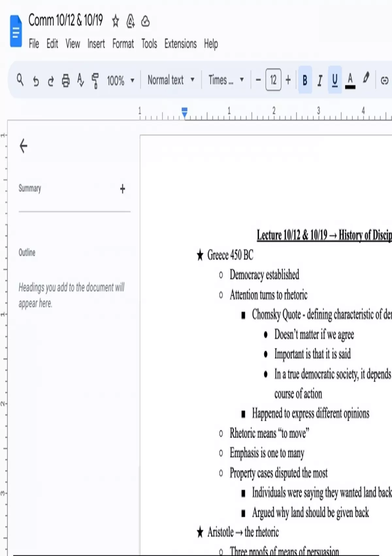The width and height of the screenshot is (392, 556).
Task: Click the insert link icon
Action: click(x=384, y=80)
